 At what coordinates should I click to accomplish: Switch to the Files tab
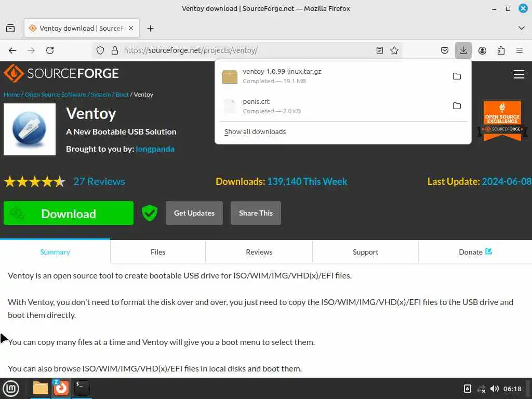tap(158, 252)
